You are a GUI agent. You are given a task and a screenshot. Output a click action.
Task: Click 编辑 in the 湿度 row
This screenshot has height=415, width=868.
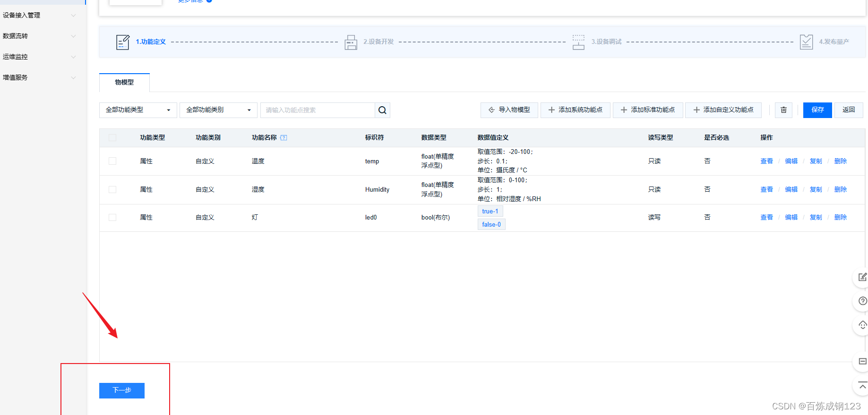coord(791,189)
